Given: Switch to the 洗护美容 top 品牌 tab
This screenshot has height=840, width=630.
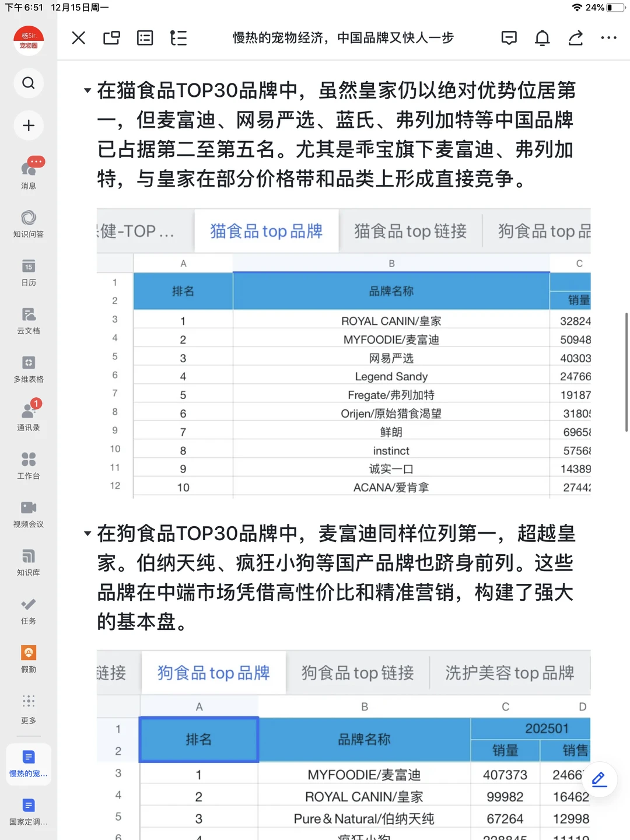Looking at the screenshot, I should [x=510, y=673].
